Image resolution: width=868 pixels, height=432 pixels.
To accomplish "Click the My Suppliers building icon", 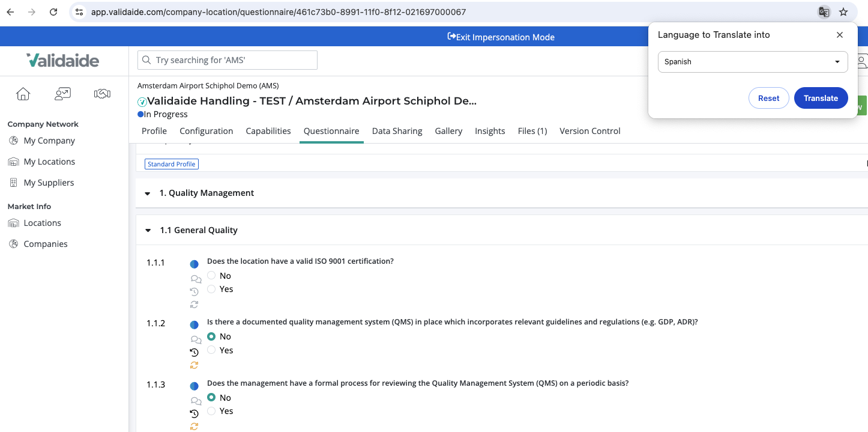I will coord(13,183).
